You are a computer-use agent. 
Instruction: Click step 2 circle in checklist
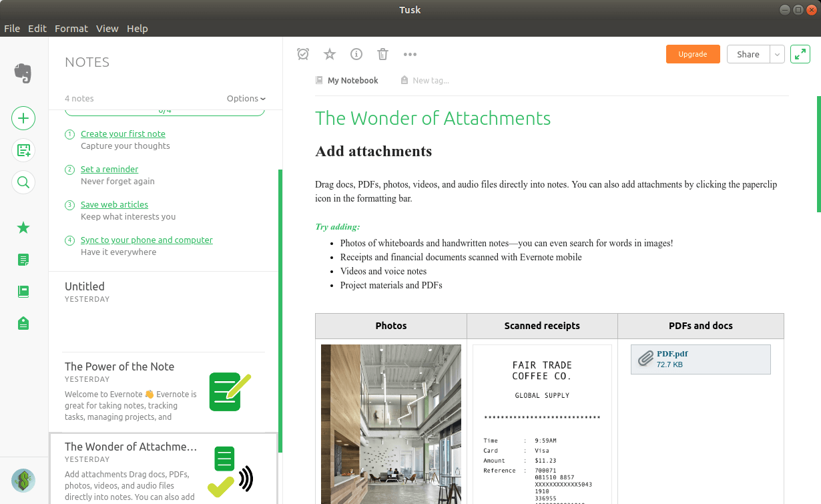69,170
